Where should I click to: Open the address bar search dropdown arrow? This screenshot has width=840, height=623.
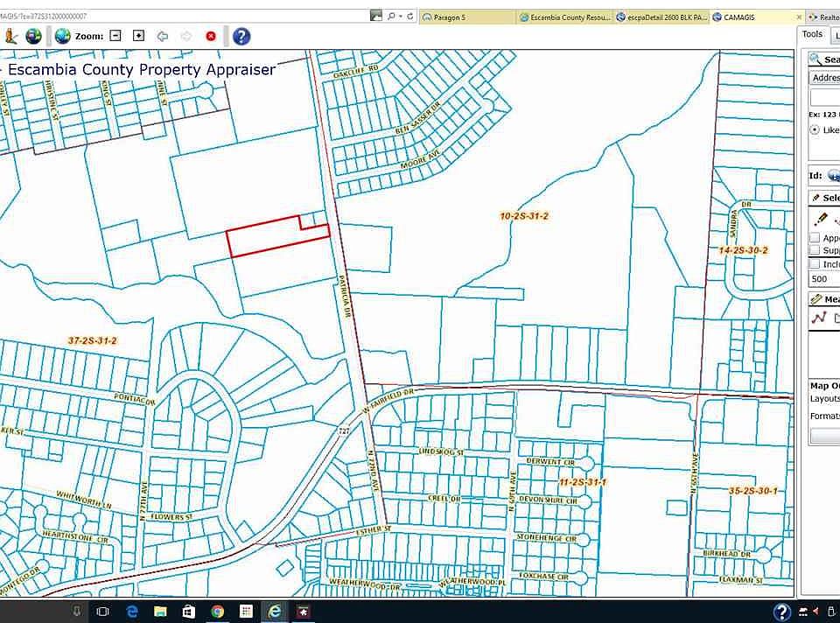401,17
